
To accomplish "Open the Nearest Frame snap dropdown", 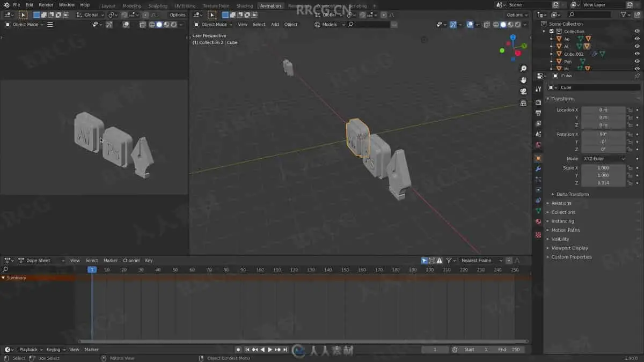I will (482, 261).
